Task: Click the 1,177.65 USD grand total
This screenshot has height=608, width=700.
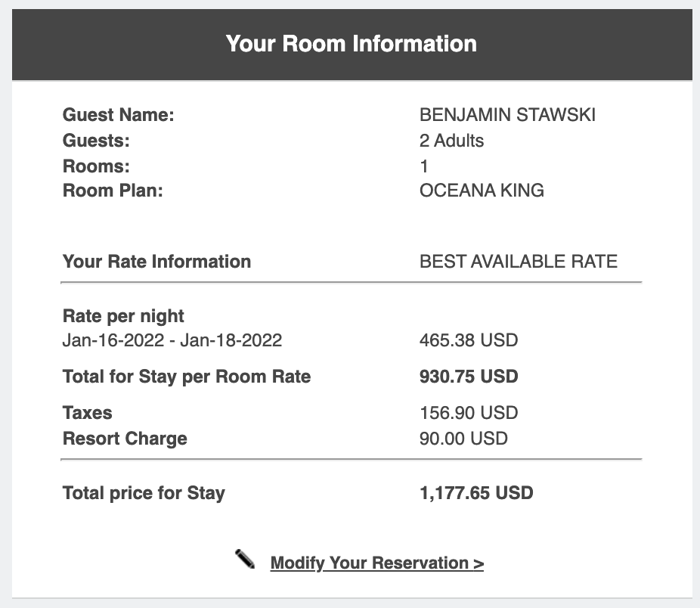Action: [x=475, y=492]
